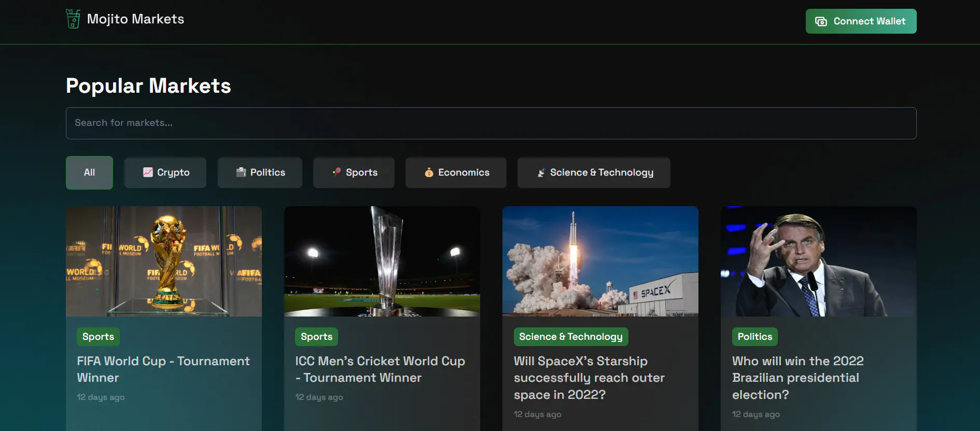Click the money bag icon on Economics filter
The width and height of the screenshot is (980, 431).
(429, 172)
